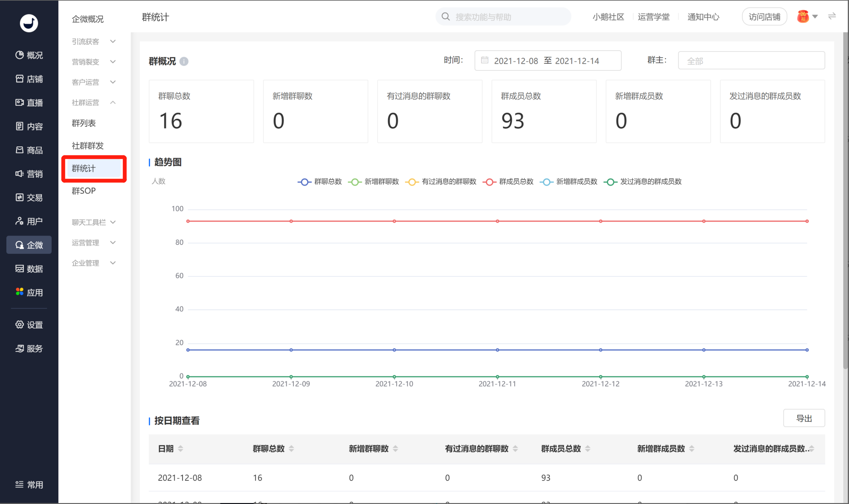Image resolution: width=849 pixels, height=504 pixels.
Task: Click the 2021-12-08 table cell
Action: tap(180, 478)
